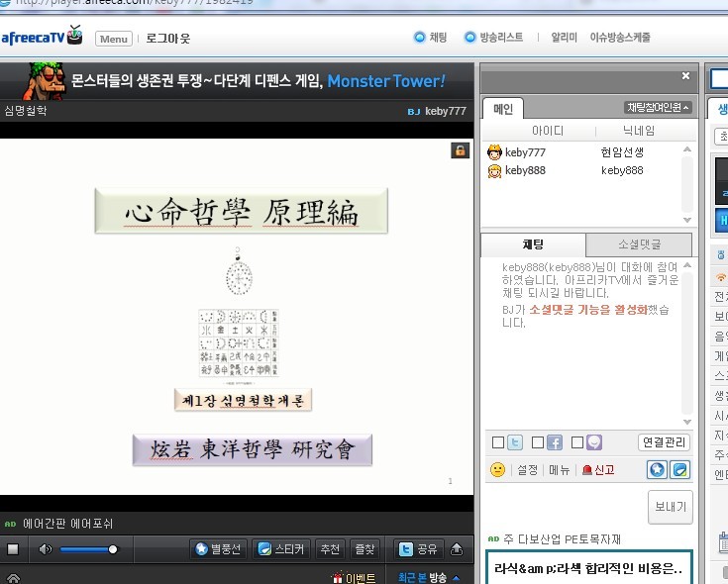Image resolution: width=728 pixels, height=584 pixels.
Task: Expand the 채팅참여인원 dropdown
Action: [x=658, y=107]
